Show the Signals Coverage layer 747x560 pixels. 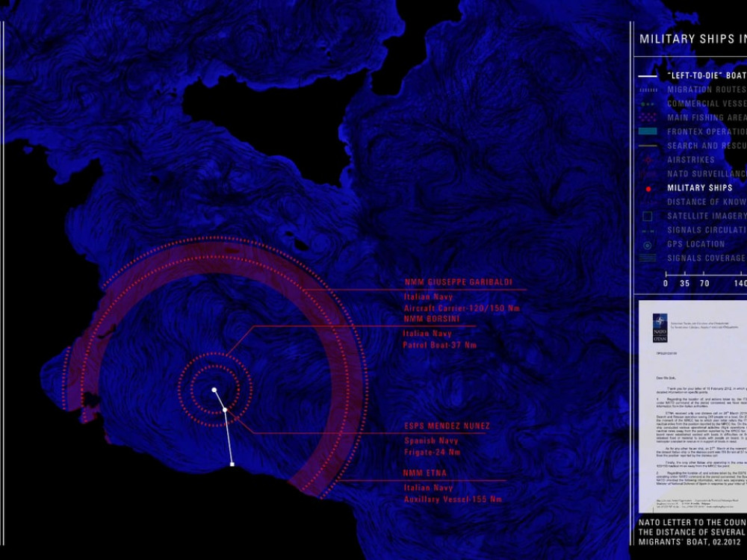point(707,258)
